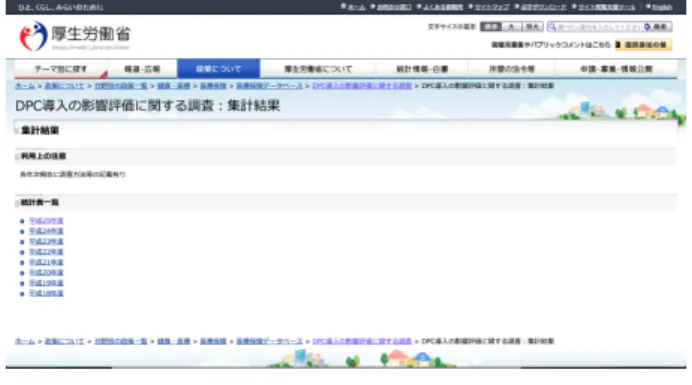692x385 pixels.
Task: Click 政策について in the footer breadcrumb
Action: 64,341
